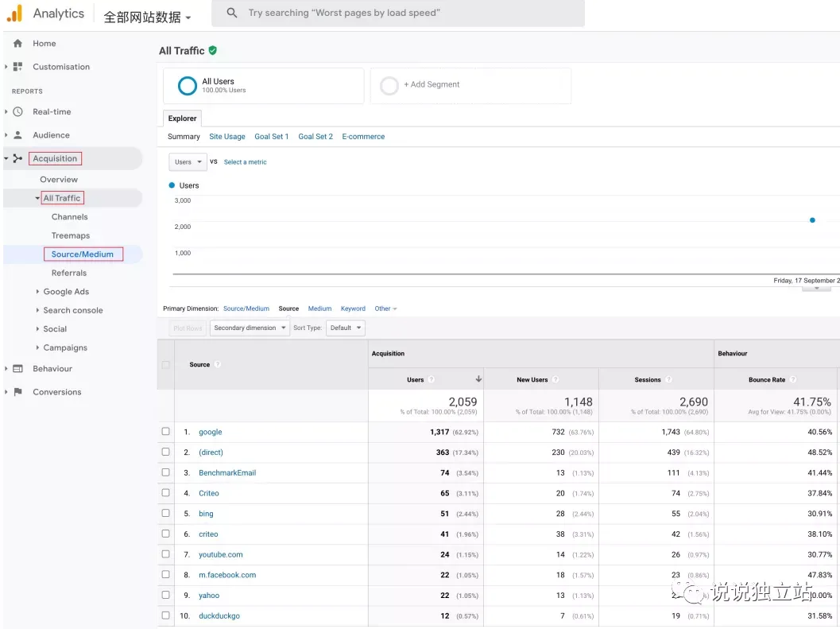
Task: Click Select a metric link
Action: point(245,162)
